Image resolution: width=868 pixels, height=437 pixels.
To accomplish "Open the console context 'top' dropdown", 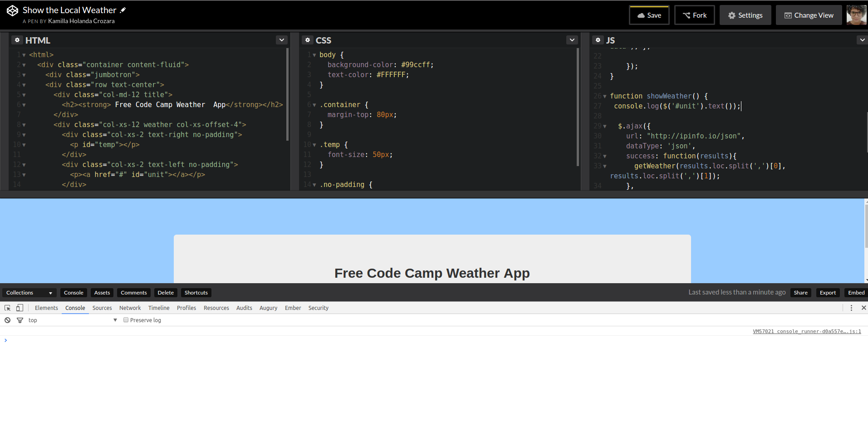I will 73,320.
